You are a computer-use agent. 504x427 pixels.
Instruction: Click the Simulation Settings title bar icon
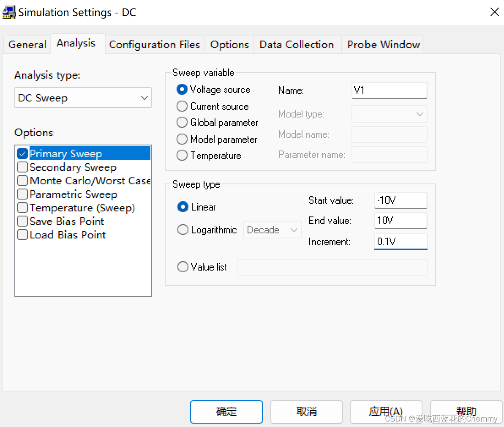(8, 12)
